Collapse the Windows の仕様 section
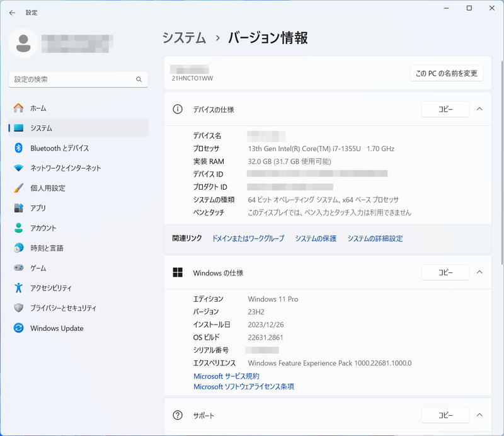The height and width of the screenshot is (436, 504). pos(480,272)
